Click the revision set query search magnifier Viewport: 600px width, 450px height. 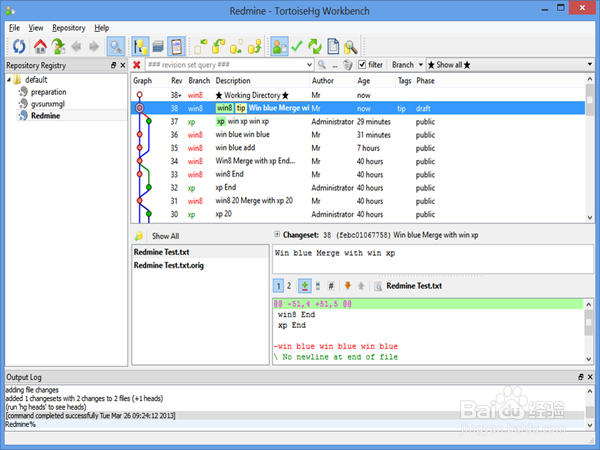pyautogui.click(x=322, y=65)
